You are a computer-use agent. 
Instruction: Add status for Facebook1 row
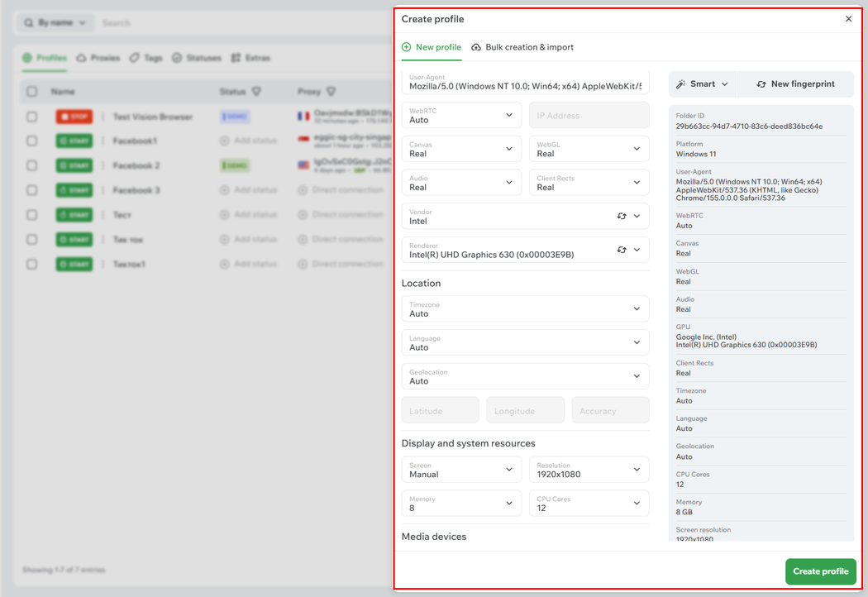click(249, 141)
